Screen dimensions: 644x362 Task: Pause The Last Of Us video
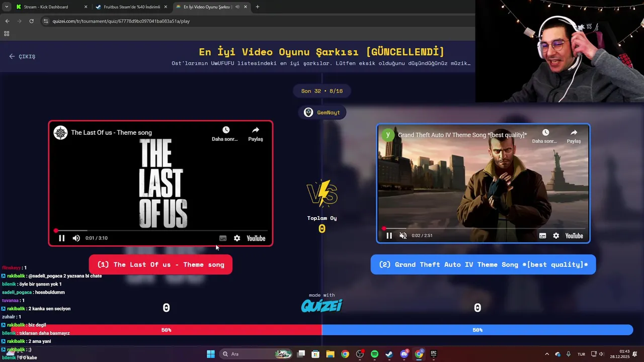[61, 238]
